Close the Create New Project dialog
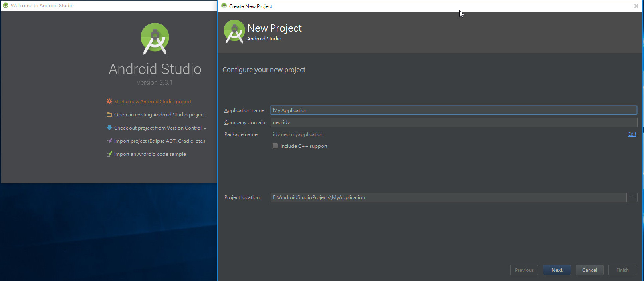This screenshot has width=644, height=281. tap(636, 6)
